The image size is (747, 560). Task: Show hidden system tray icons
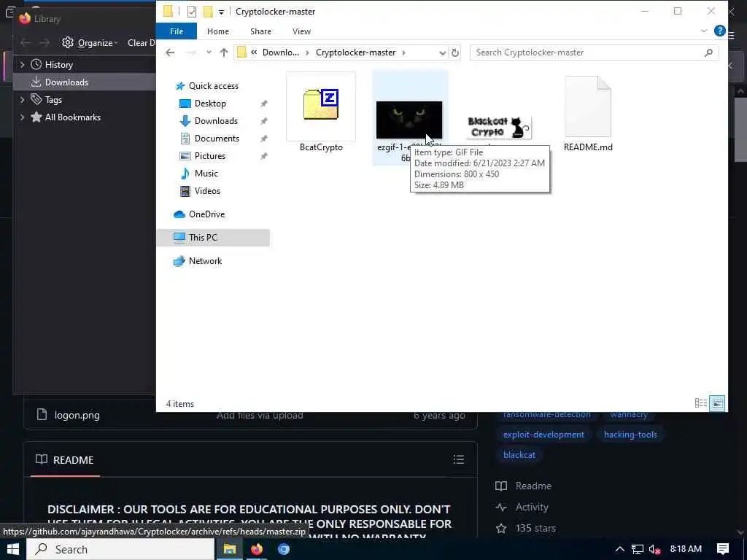619,549
